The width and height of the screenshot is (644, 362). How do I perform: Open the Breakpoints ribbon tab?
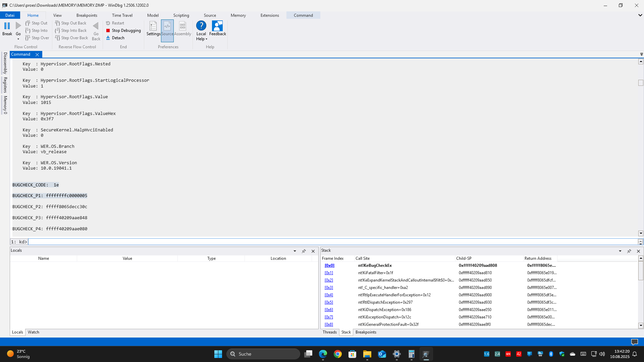(x=87, y=15)
